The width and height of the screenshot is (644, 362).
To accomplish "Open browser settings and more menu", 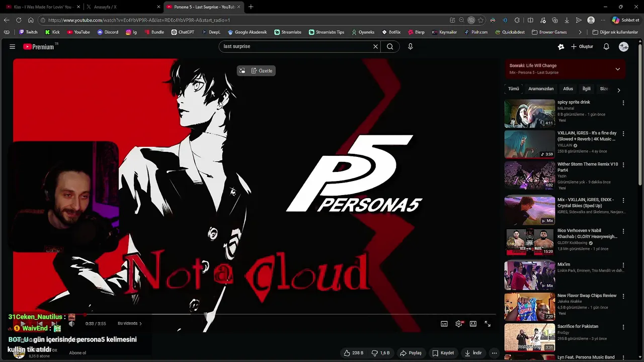I will click(603, 20).
